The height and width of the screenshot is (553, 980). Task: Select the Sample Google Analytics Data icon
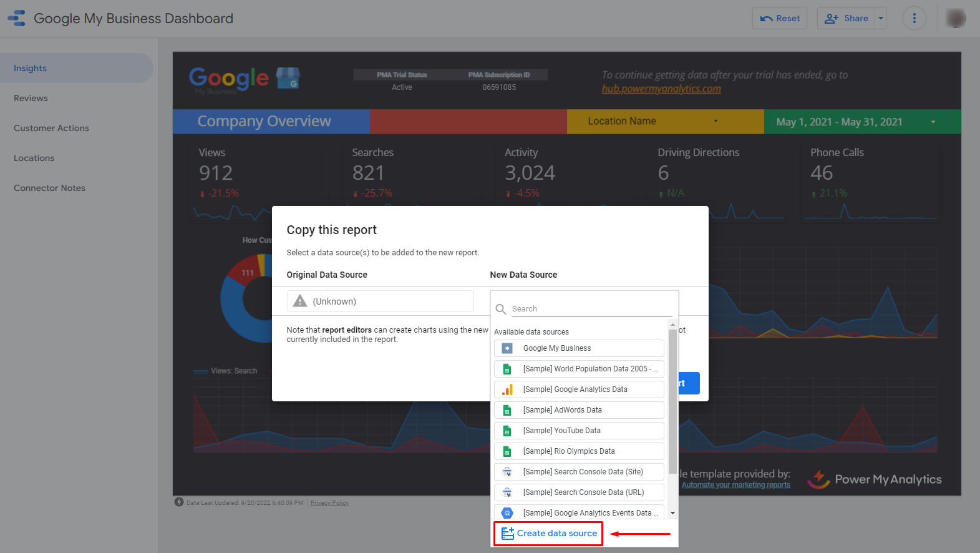(507, 389)
